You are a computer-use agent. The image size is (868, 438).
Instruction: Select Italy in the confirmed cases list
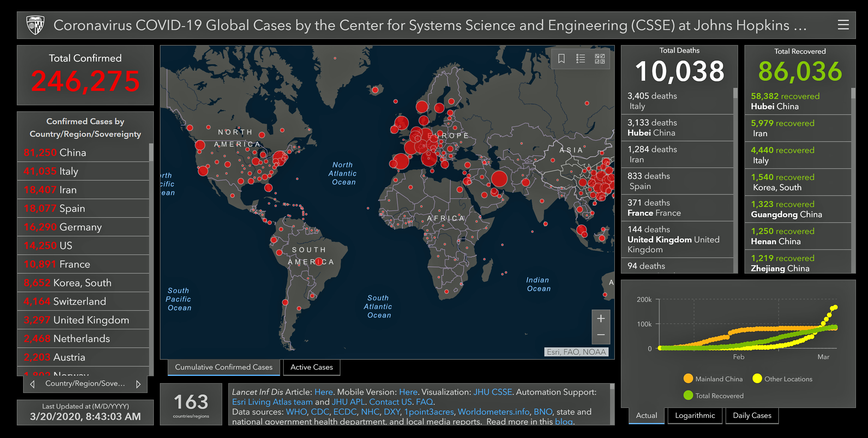coord(69,171)
